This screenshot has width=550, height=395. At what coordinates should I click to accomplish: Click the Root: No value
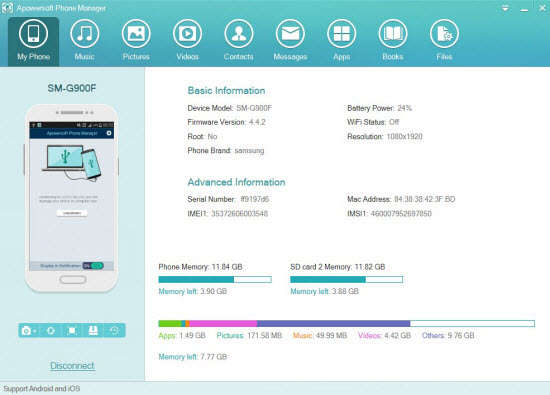(212, 136)
